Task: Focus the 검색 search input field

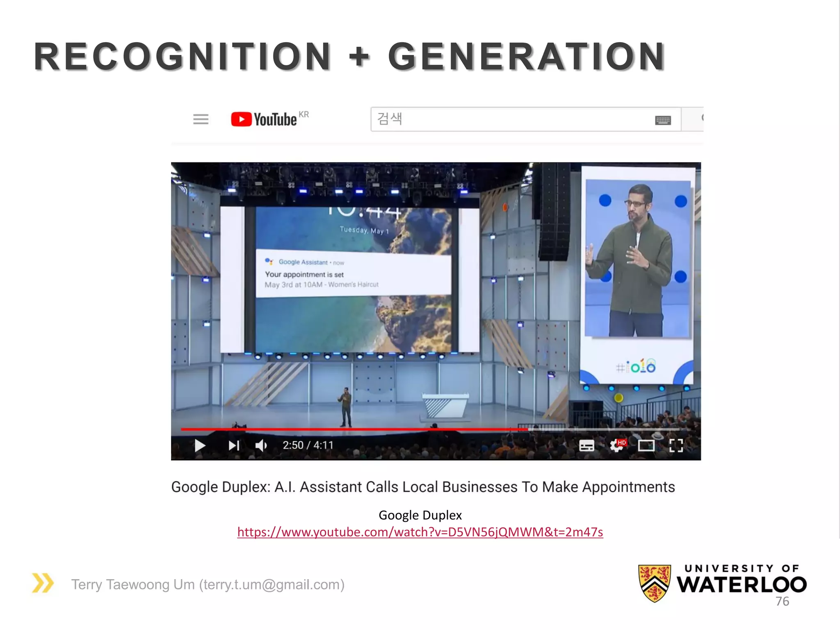Action: pyautogui.click(x=526, y=119)
